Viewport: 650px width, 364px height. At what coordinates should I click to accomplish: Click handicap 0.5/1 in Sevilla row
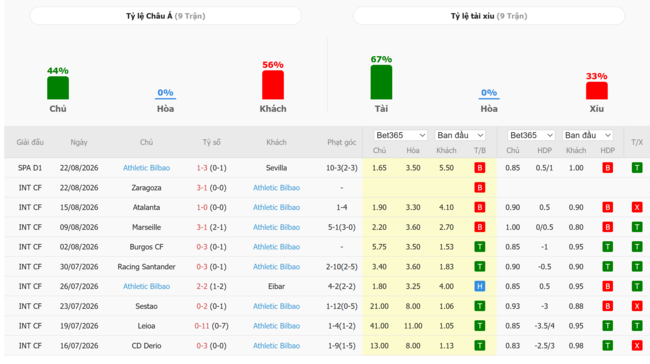tap(544, 168)
